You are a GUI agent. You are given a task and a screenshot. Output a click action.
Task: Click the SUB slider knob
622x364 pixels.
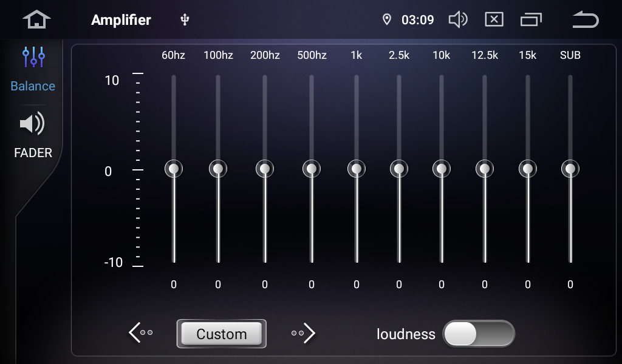click(570, 169)
